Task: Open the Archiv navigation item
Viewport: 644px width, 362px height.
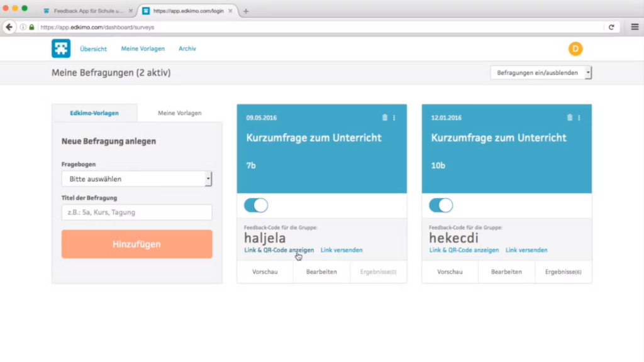Action: [x=187, y=48]
